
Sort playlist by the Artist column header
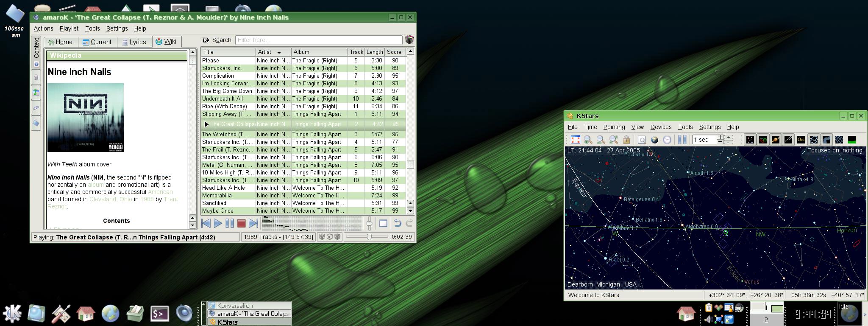pyautogui.click(x=273, y=52)
